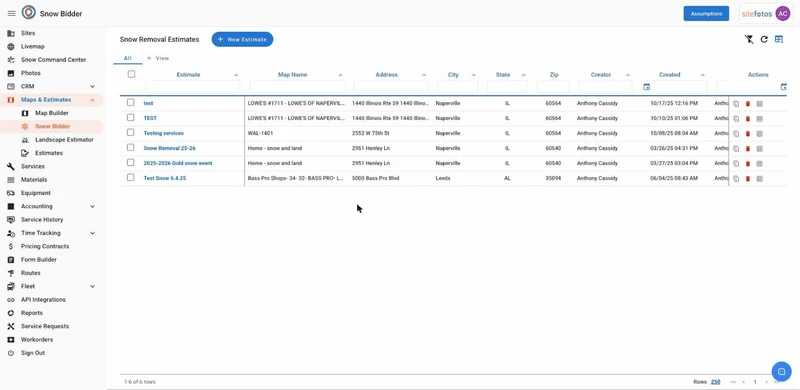The height and width of the screenshot is (390, 800).
Task: Delete the 'Test Snow 6.4.25' estimate
Action: coord(748,179)
